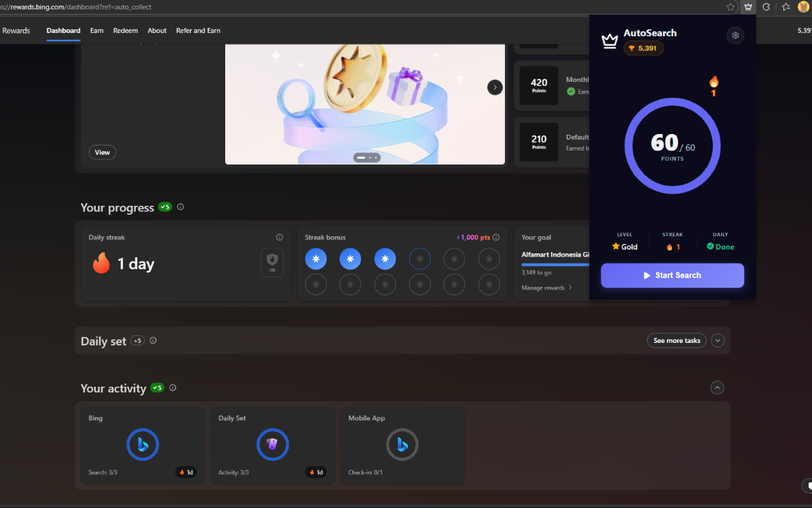Screen dimensions: 812x508
Task: Click the +5 badge beside Daily set
Action: pyautogui.click(x=138, y=340)
